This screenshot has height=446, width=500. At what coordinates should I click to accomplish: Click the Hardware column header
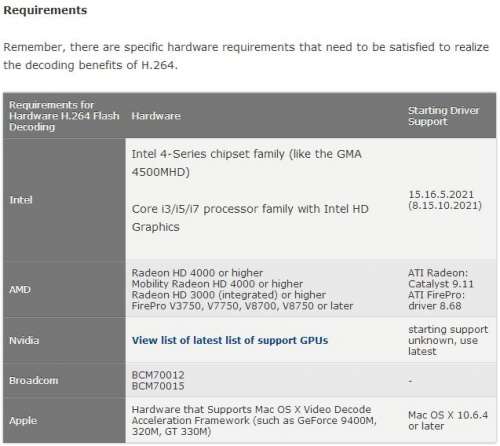pos(156,116)
